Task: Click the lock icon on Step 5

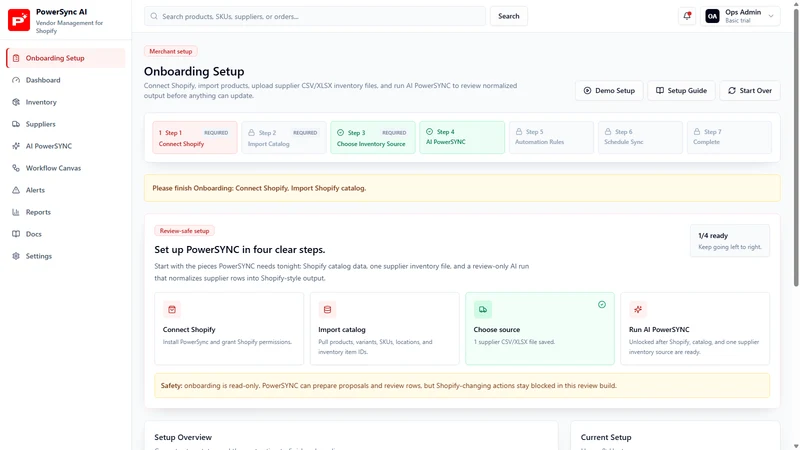Action: click(x=519, y=132)
